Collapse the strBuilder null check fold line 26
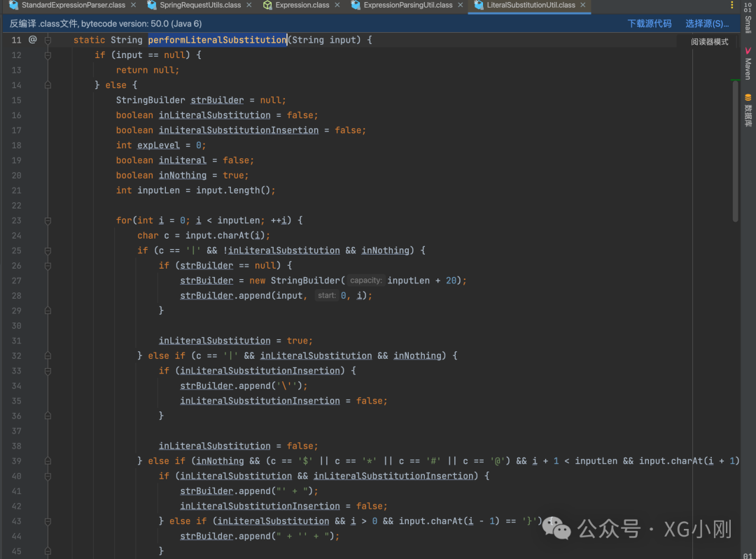This screenshot has width=756, height=559. click(x=48, y=266)
